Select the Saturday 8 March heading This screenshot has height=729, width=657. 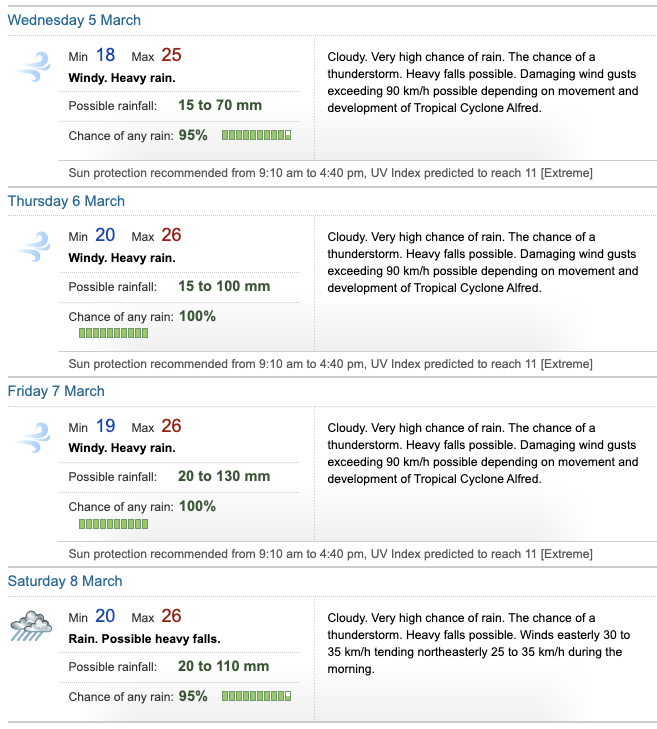click(x=65, y=581)
